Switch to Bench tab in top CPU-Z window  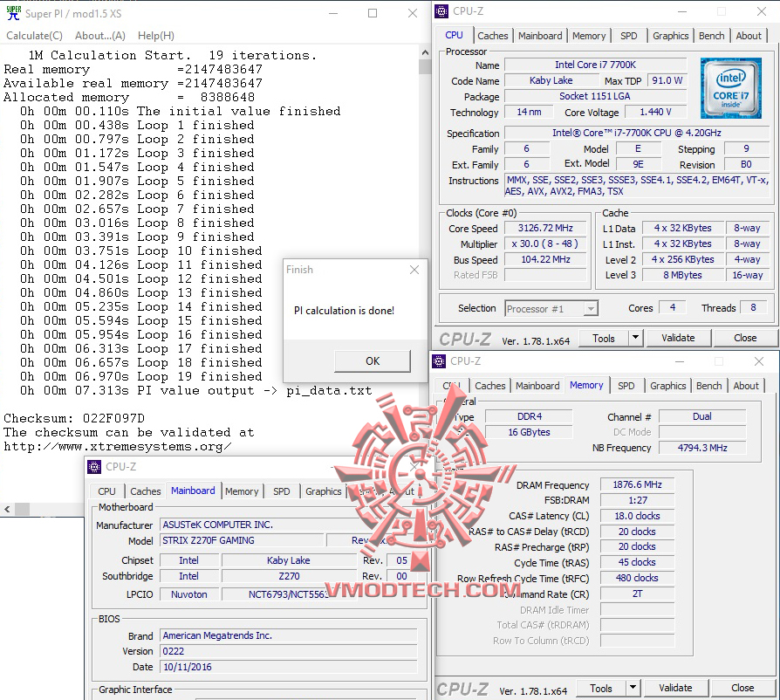[x=711, y=36]
